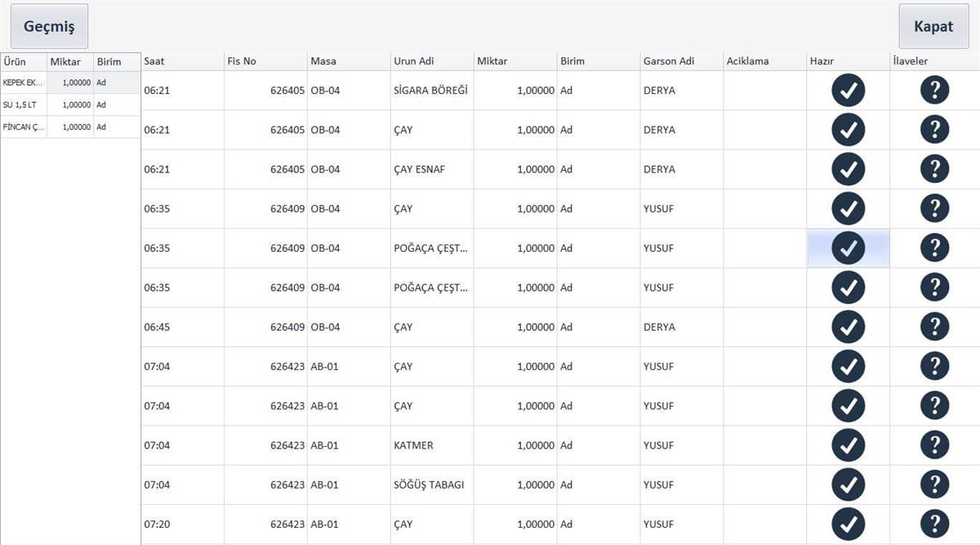Select KEPEK EK... row in product list
Viewport: 980px width, 545px height.
24,83
